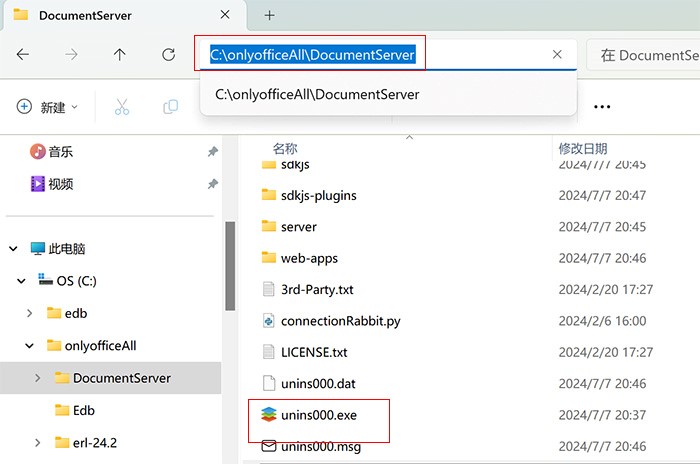Viewport: 700px width, 464px height.
Task: Click the web-apps folder icon
Action: tap(269, 257)
